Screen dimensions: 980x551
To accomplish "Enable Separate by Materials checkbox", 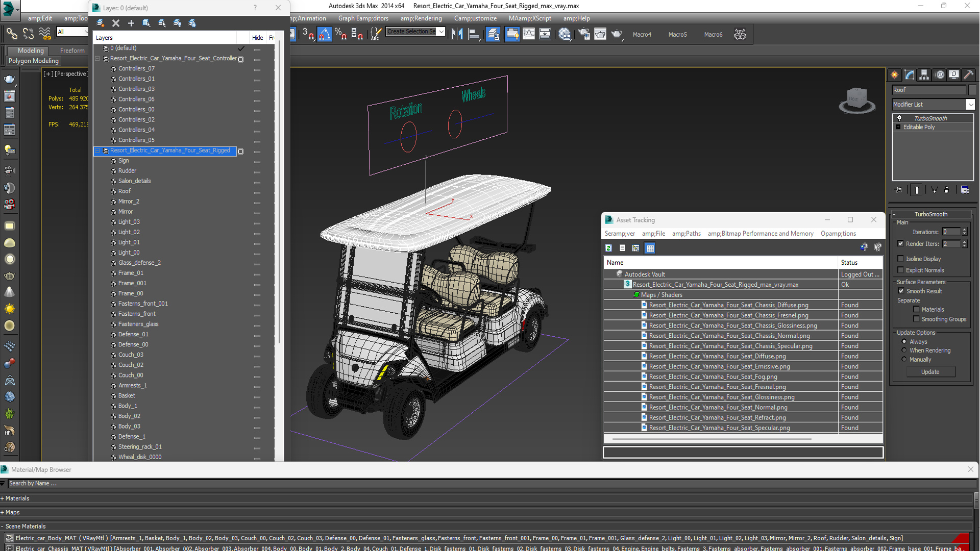I will click(x=917, y=309).
